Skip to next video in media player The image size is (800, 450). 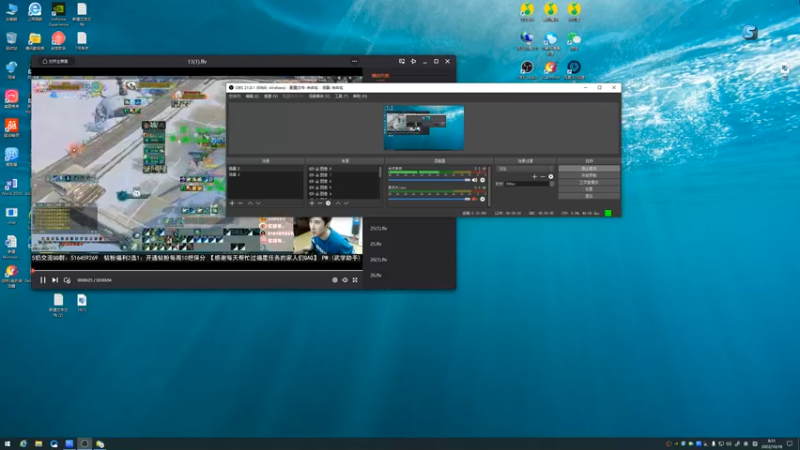coord(55,280)
